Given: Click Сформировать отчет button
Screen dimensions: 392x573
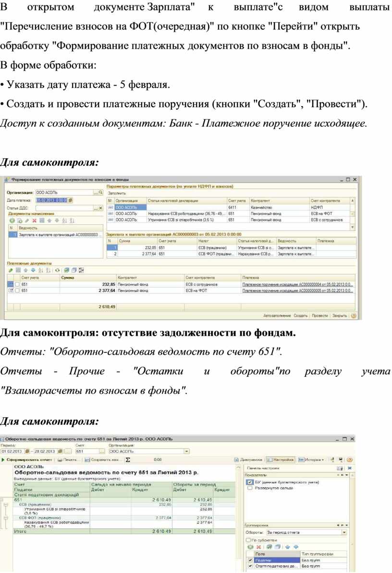Looking at the screenshot, I should click(27, 460).
